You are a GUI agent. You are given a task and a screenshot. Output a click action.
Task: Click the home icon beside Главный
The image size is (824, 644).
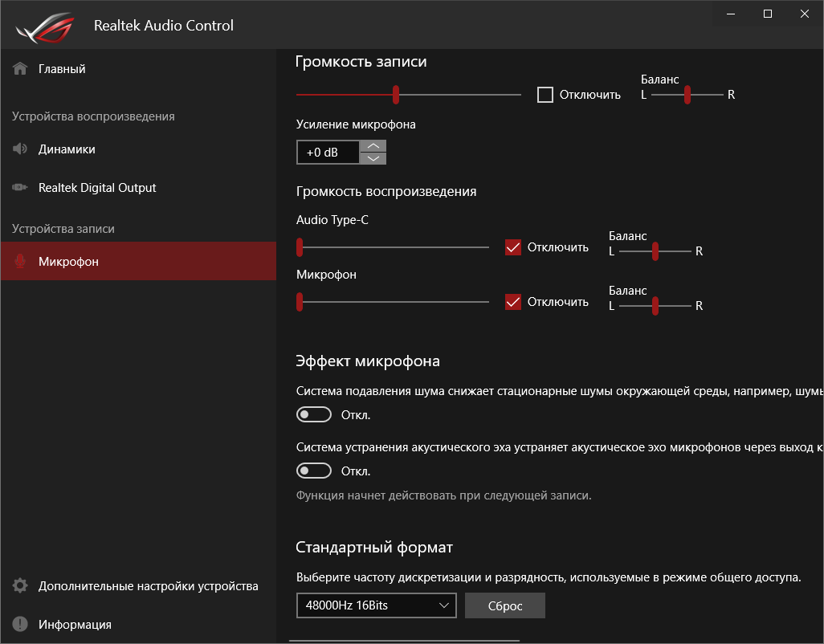coord(20,69)
